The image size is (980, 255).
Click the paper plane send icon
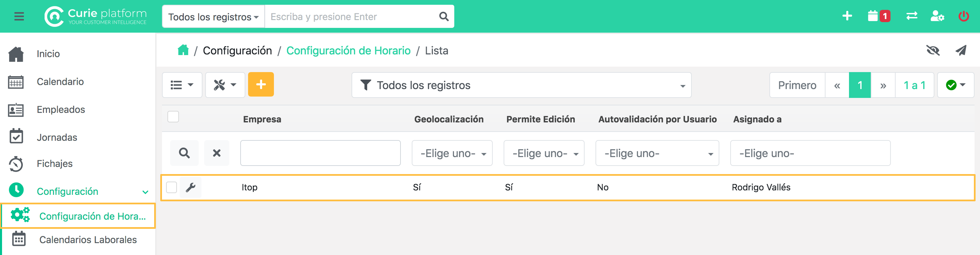(961, 51)
